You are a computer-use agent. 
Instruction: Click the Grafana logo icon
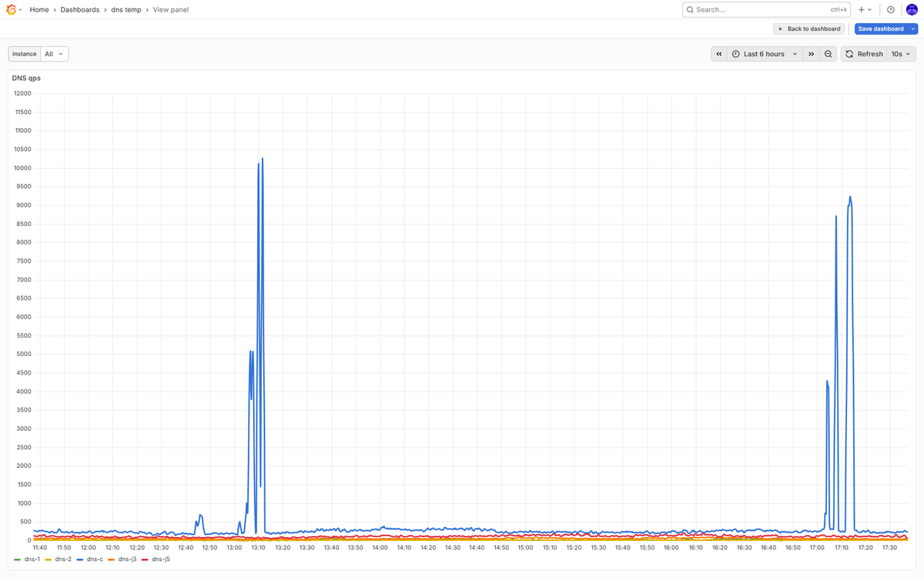(11, 9)
